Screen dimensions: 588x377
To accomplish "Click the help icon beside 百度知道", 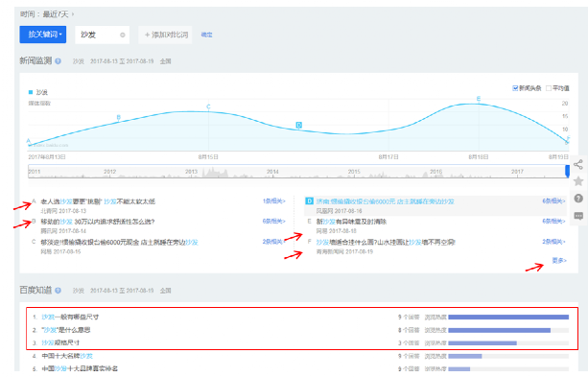I will [x=59, y=291].
